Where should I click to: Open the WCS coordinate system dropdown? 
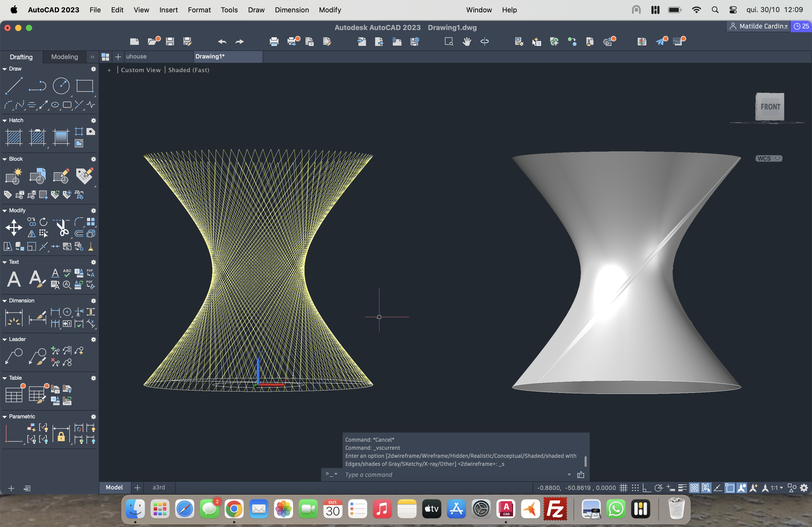(769, 159)
